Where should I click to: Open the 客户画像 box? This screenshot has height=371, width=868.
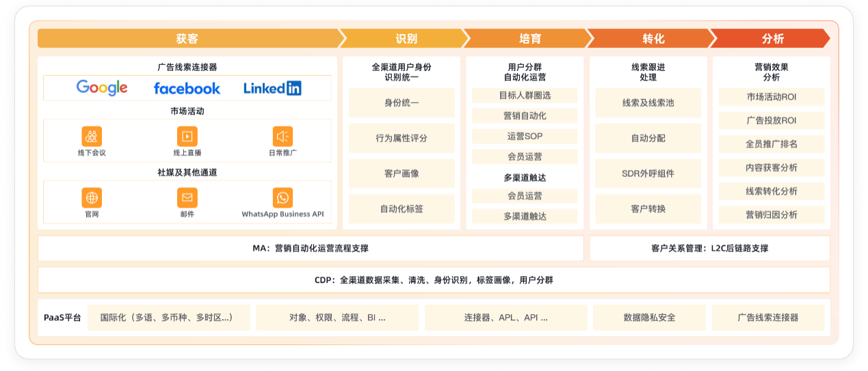click(x=402, y=174)
